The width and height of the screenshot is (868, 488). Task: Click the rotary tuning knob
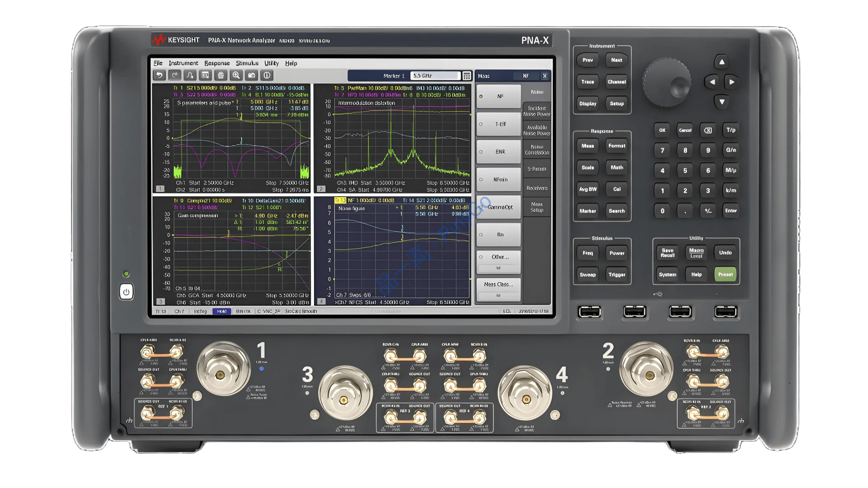(x=667, y=82)
